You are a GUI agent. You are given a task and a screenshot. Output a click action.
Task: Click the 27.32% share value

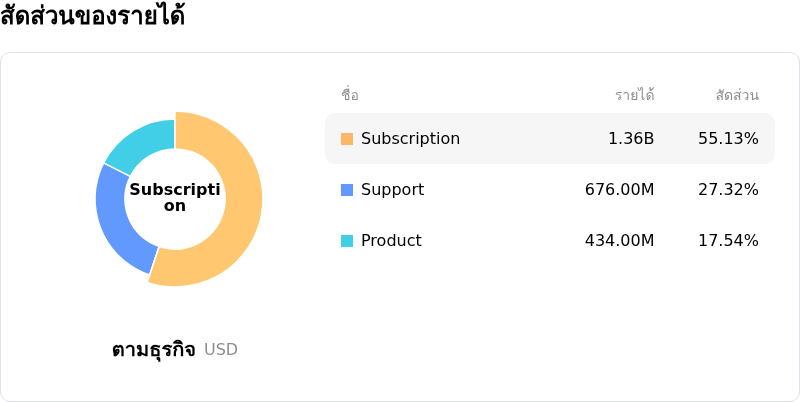(x=728, y=190)
